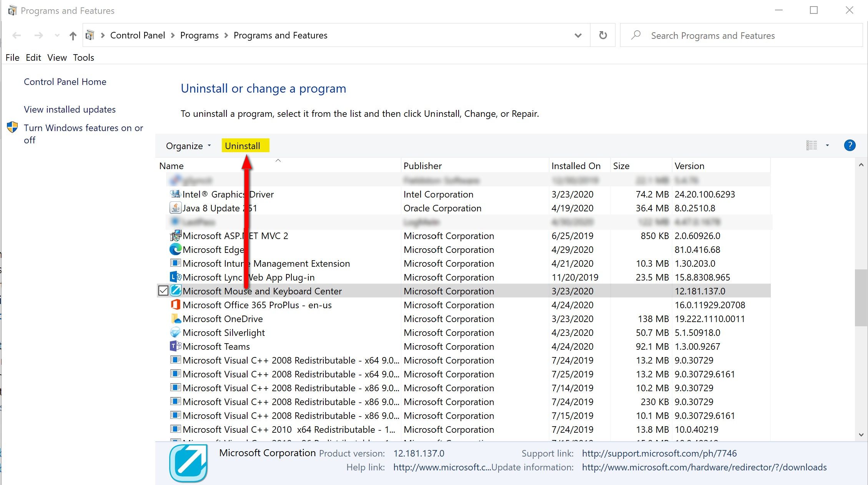Click the Microsoft ASP.NET MVC 2 icon
The height and width of the screenshot is (485, 868).
175,236
